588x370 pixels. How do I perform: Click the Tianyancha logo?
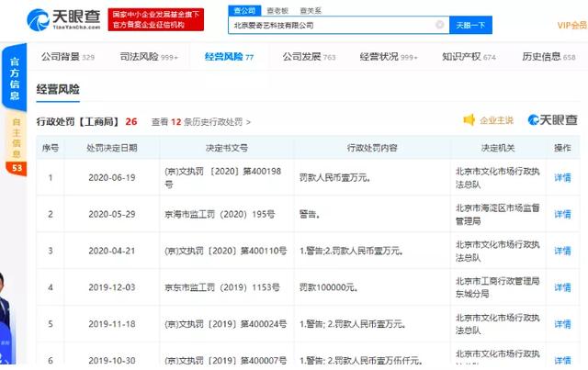click(x=63, y=19)
